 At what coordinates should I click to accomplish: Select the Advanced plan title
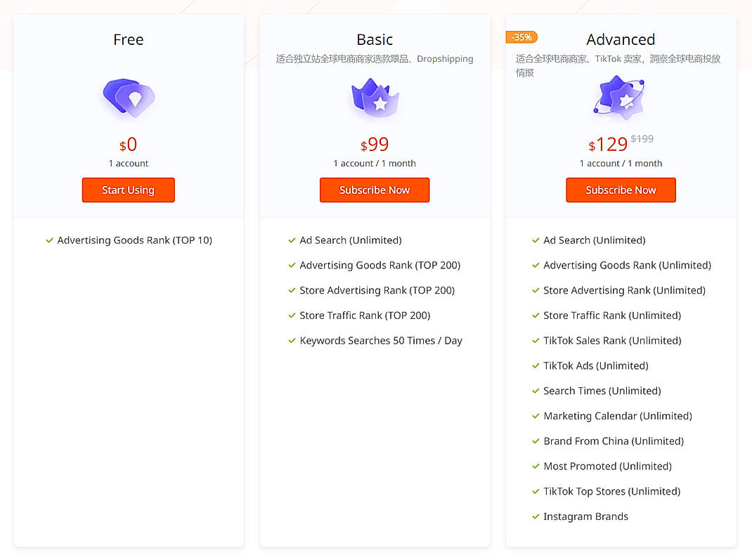621,39
